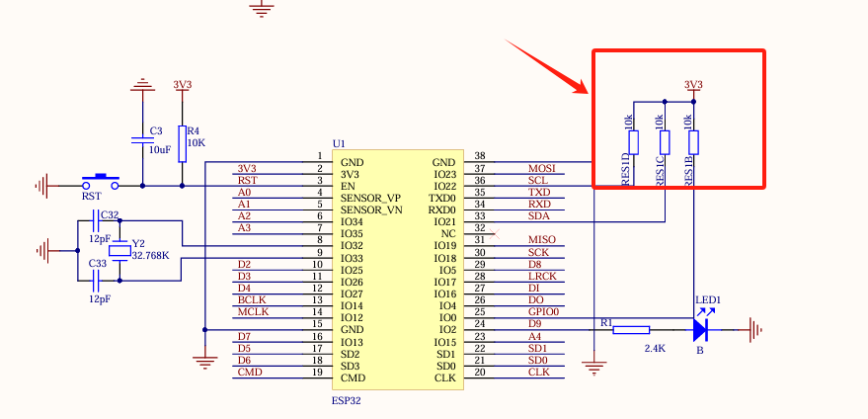The height and width of the screenshot is (419, 868).
Task: Click the BCLK net label
Action: [251, 299]
